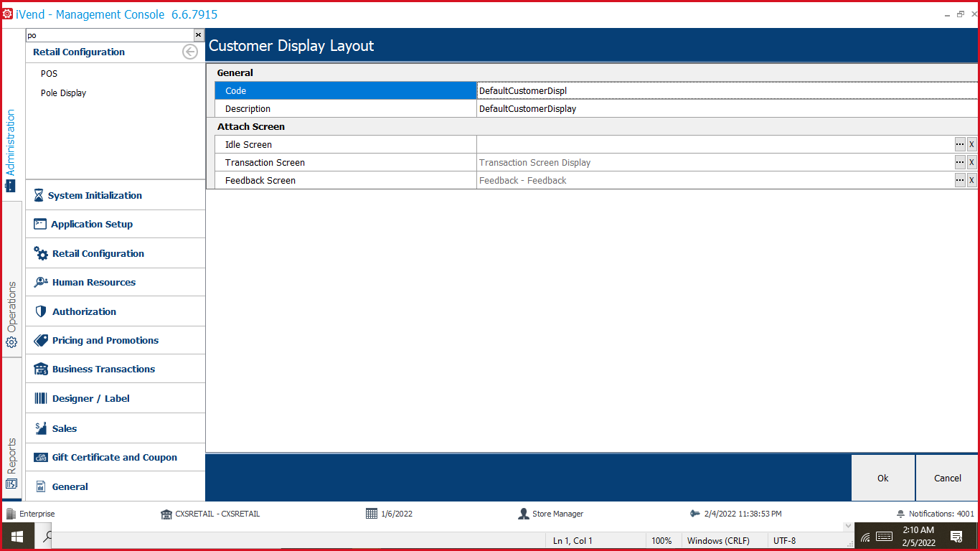980x551 pixels.
Task: Open the Pole Display item
Action: coord(63,93)
